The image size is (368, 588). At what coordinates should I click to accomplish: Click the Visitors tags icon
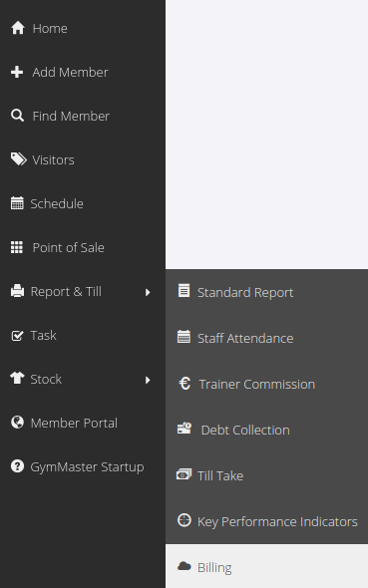click(18, 159)
